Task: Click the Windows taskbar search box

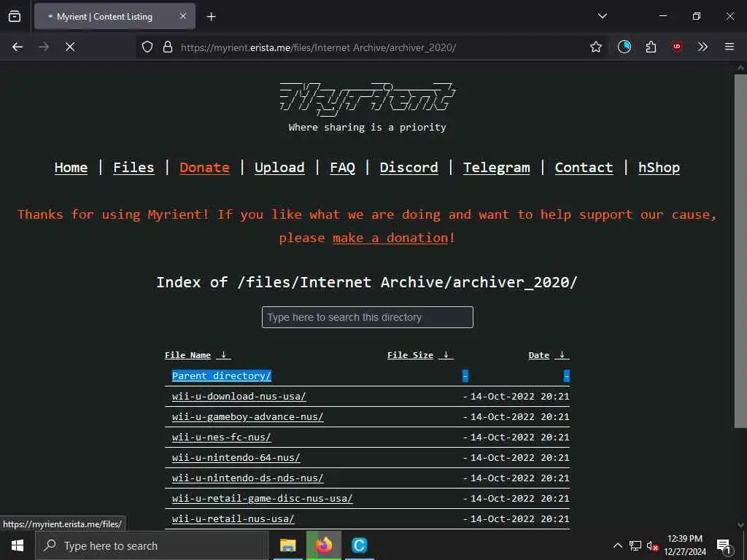Action: [x=152, y=545]
